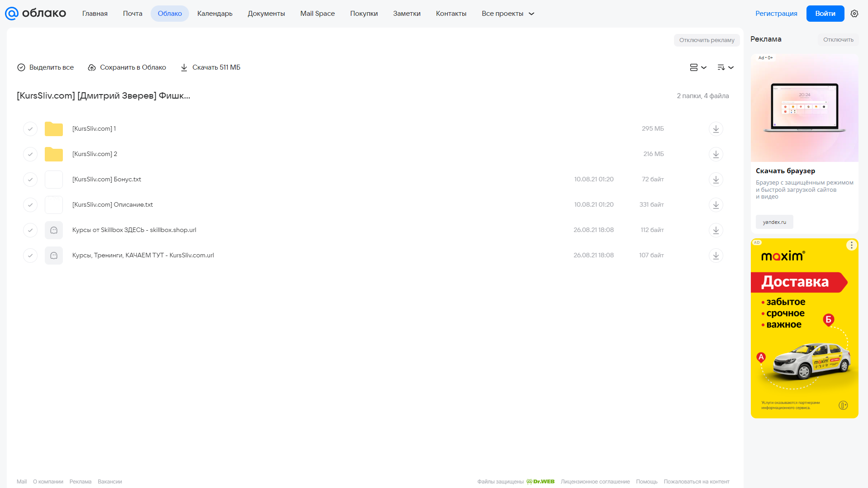868x488 pixels.
Task: Click Сохранить в Облако
Action: (x=127, y=67)
